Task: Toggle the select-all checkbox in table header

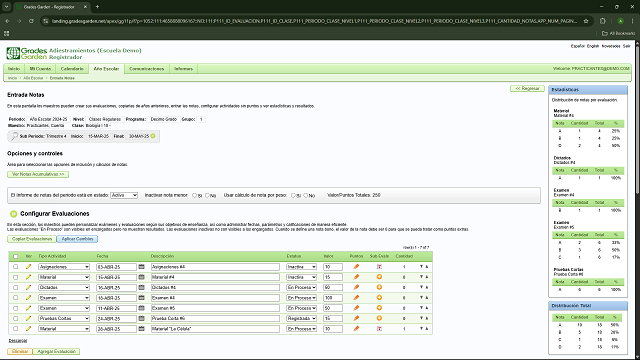Action: point(16,256)
